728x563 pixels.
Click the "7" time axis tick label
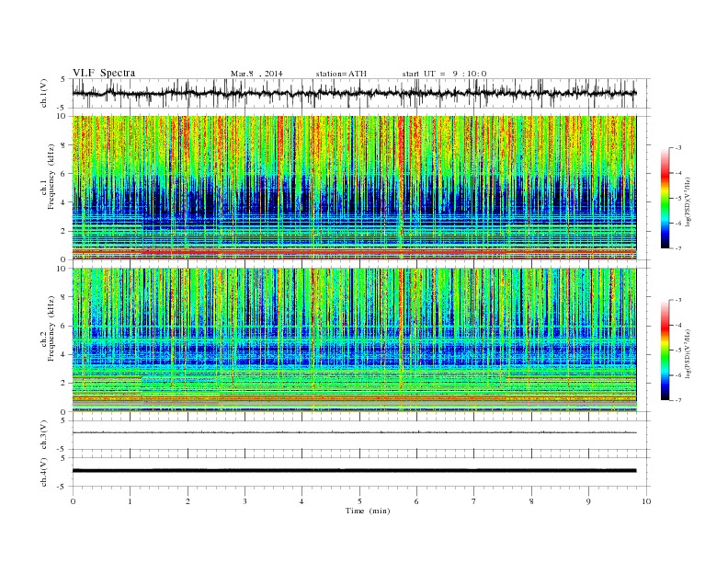[x=474, y=501]
